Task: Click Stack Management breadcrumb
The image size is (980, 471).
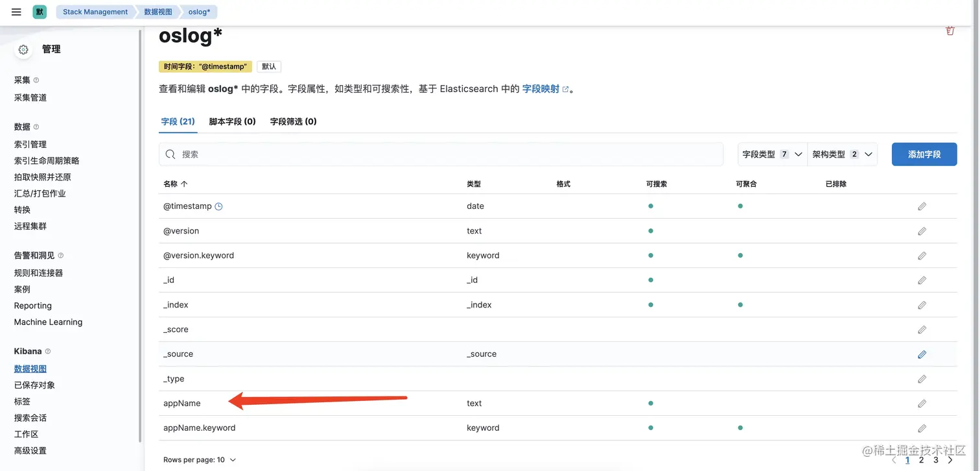Action: click(x=95, y=12)
